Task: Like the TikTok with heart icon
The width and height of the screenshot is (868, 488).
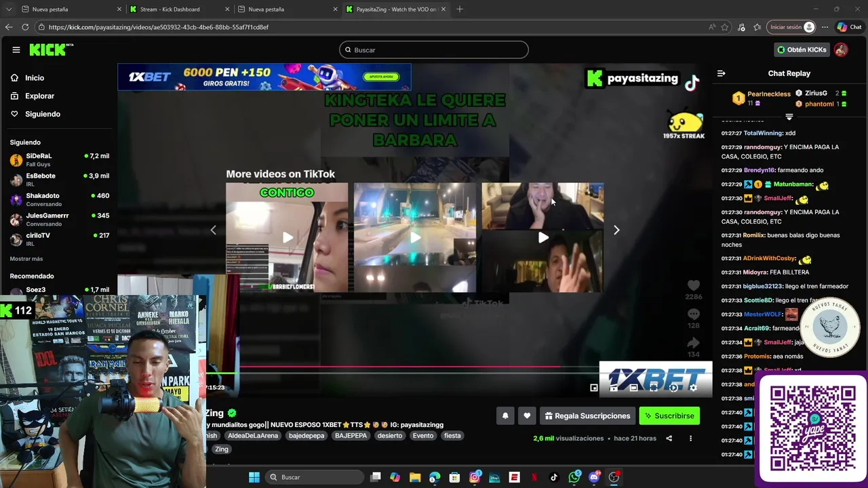Action: [693, 286]
